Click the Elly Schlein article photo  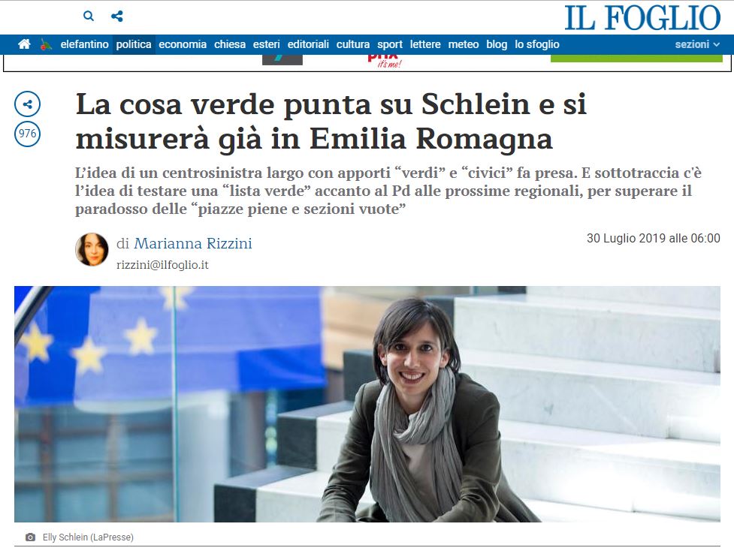(367, 404)
